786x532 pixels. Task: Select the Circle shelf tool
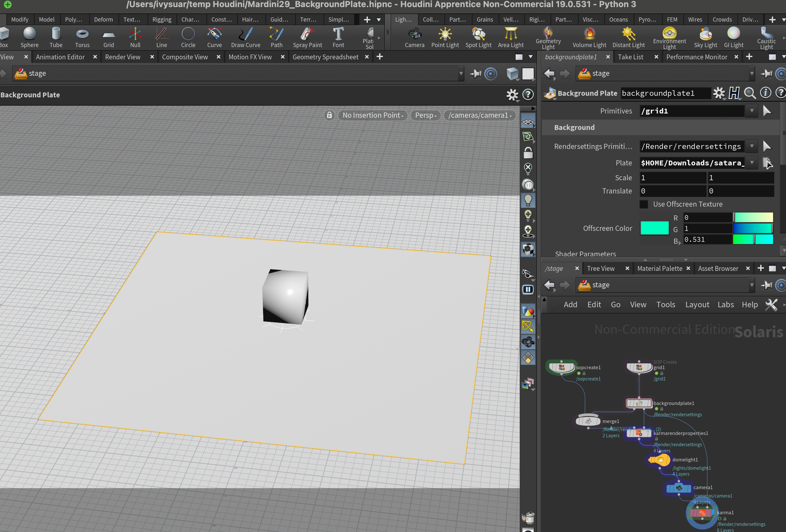pyautogui.click(x=188, y=37)
